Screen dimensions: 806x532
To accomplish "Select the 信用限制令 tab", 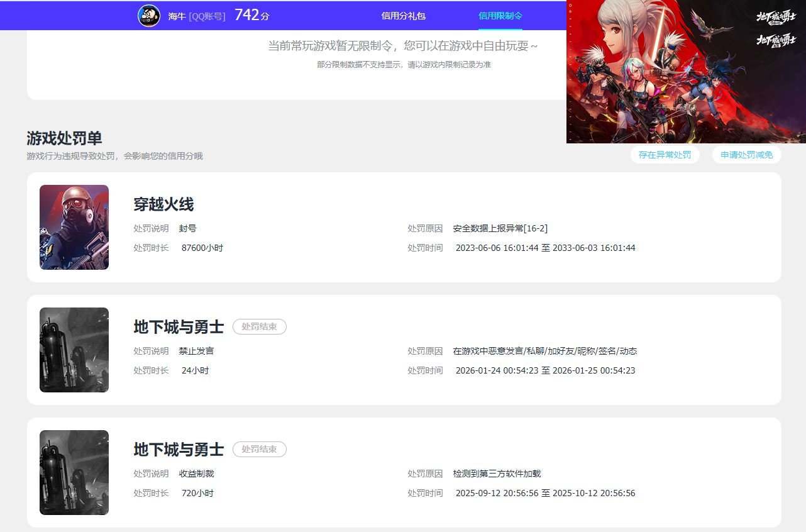I will 500,16.
